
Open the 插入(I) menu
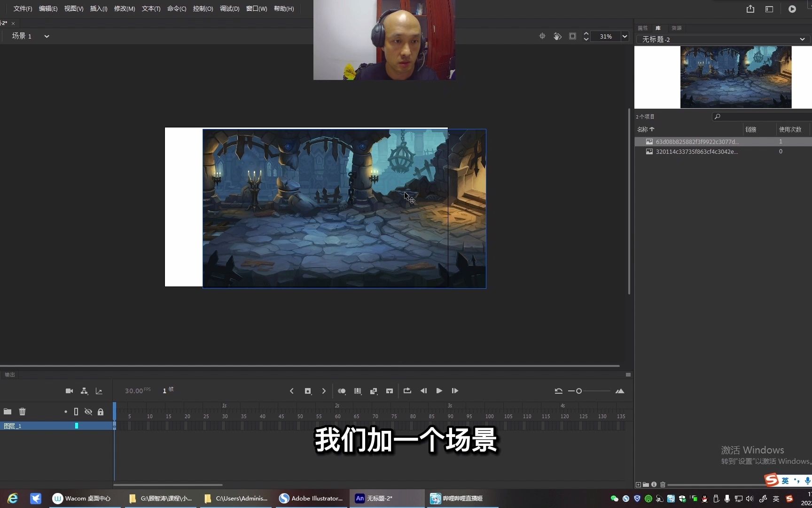(99, 9)
